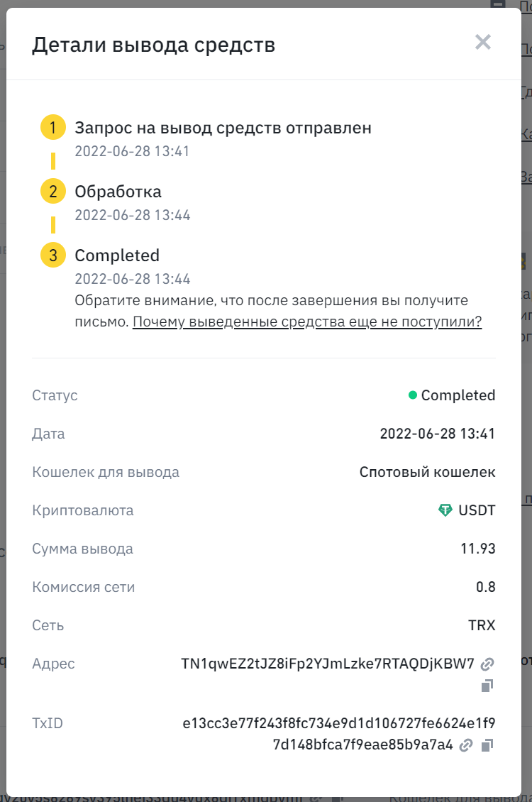Click the TRX network value
532x802 pixels.
[x=482, y=625]
